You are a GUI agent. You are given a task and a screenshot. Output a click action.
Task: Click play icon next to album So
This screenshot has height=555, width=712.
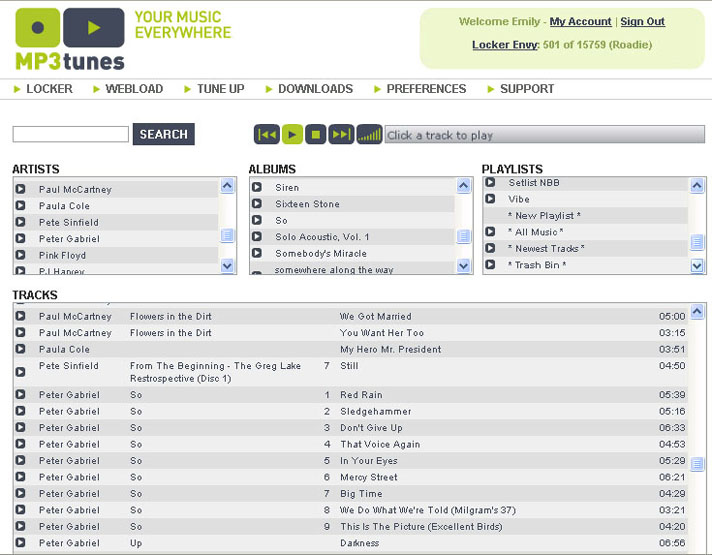click(x=257, y=220)
